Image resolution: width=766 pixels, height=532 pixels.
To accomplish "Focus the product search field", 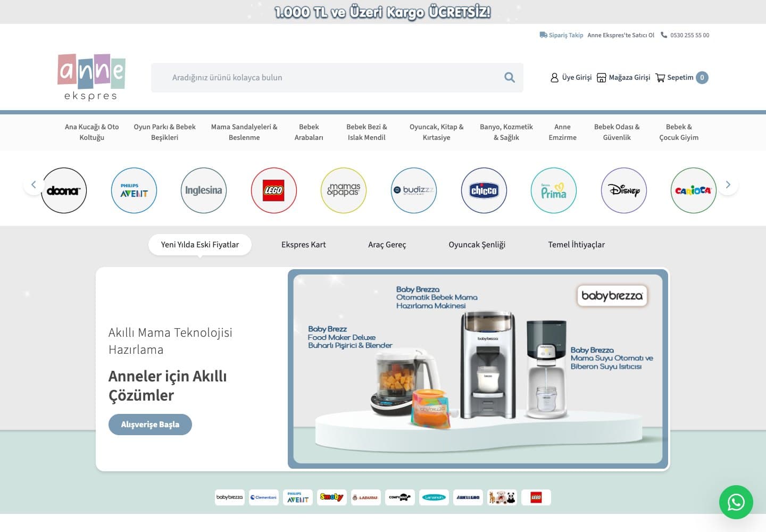I will tap(337, 78).
